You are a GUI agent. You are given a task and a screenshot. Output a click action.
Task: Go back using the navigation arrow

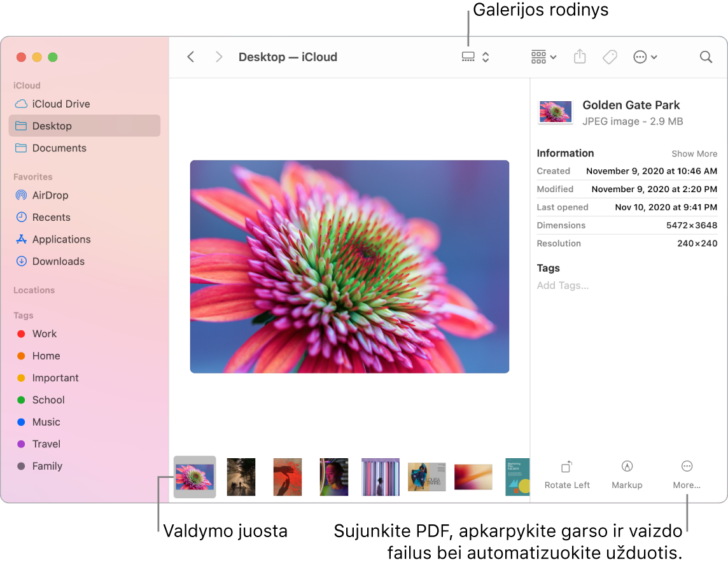pyautogui.click(x=190, y=57)
